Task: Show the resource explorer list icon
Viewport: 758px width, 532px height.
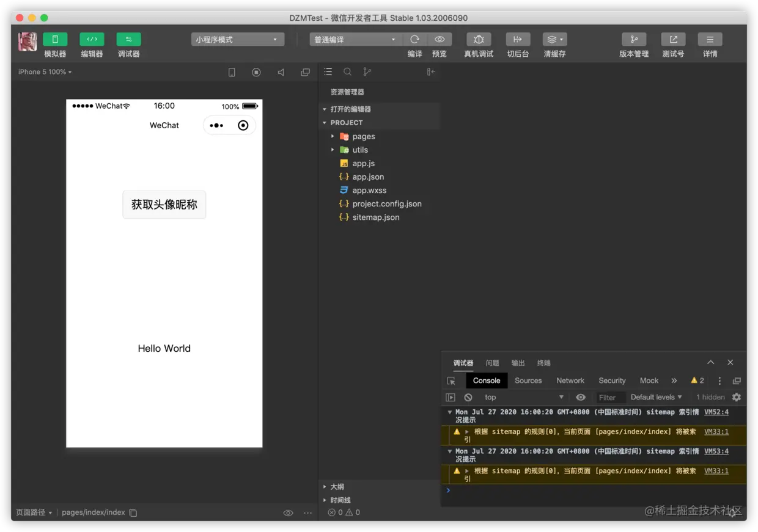Action: click(x=328, y=72)
